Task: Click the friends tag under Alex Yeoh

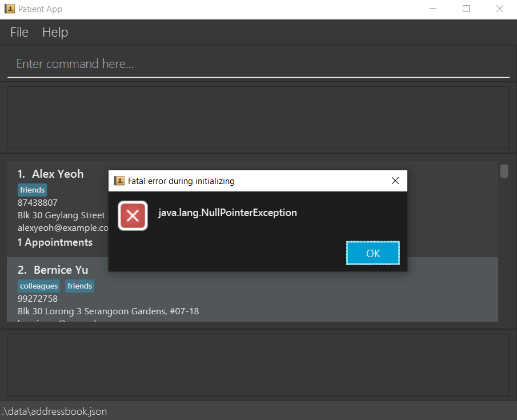Action: [x=33, y=190]
